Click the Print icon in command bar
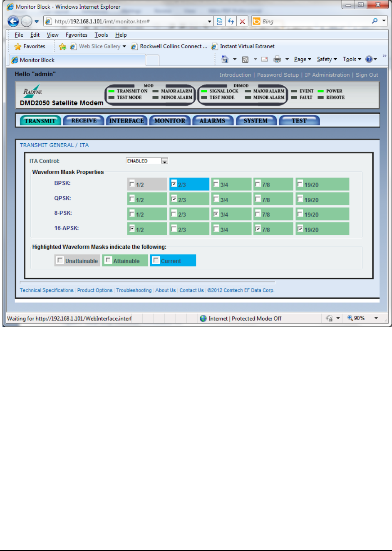Image resolution: width=392 pixels, height=551 pixels. pyautogui.click(x=277, y=60)
